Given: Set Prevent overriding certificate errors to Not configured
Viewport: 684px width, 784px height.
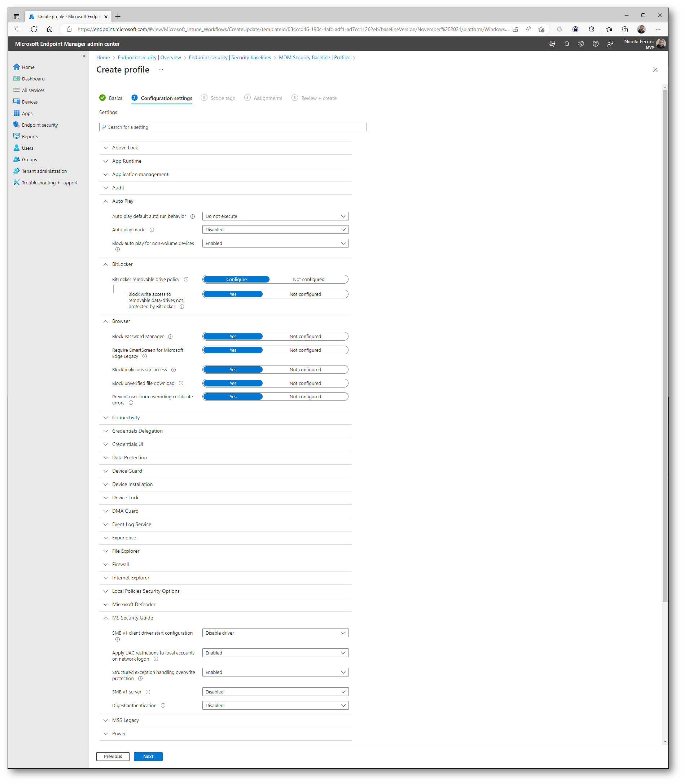Looking at the screenshot, I should (x=305, y=397).
